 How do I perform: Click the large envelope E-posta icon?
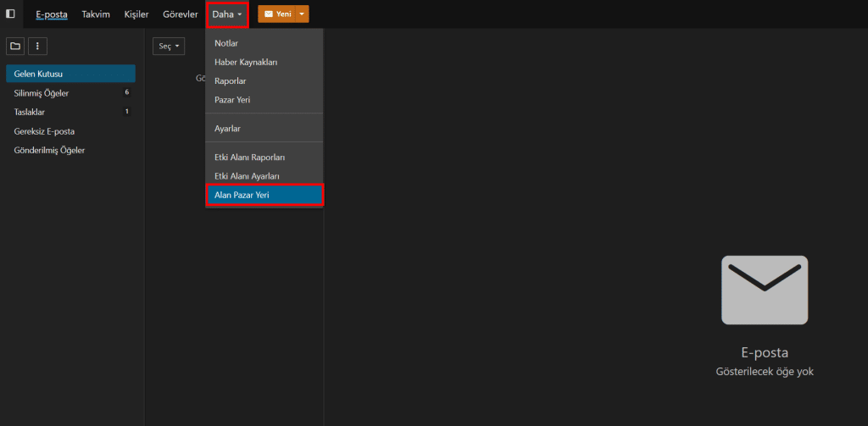coord(764,290)
